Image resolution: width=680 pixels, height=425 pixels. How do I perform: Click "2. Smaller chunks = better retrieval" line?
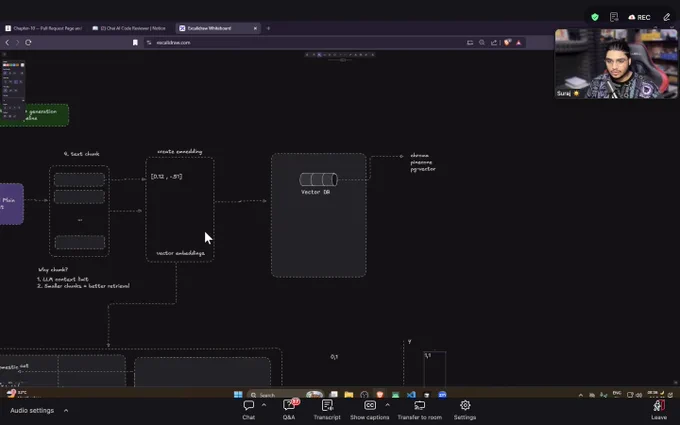pos(83,286)
